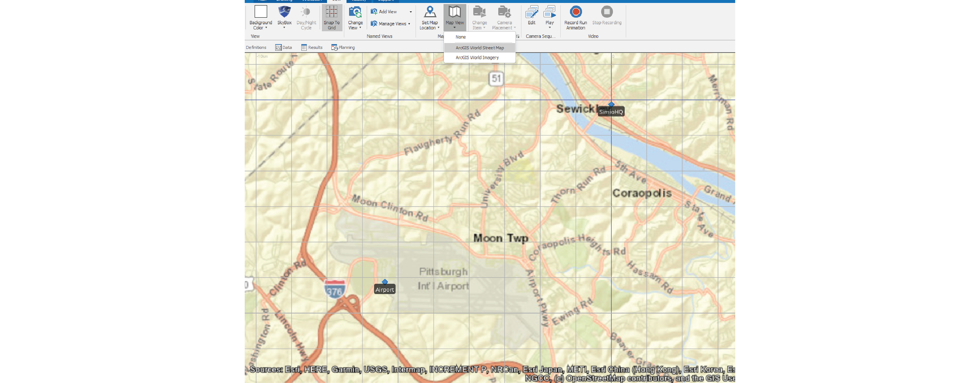980x383 pixels.
Task: Select None from map view list
Action: coord(461,37)
